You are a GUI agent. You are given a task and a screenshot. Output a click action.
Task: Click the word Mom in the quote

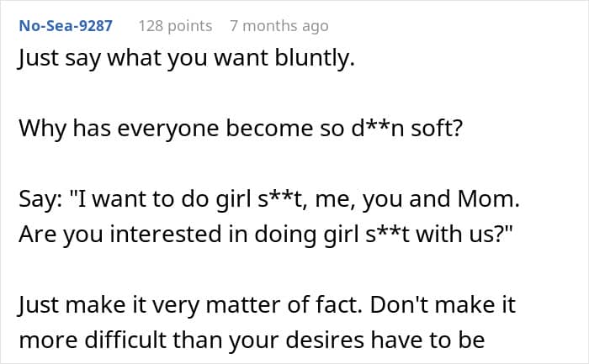(486, 199)
